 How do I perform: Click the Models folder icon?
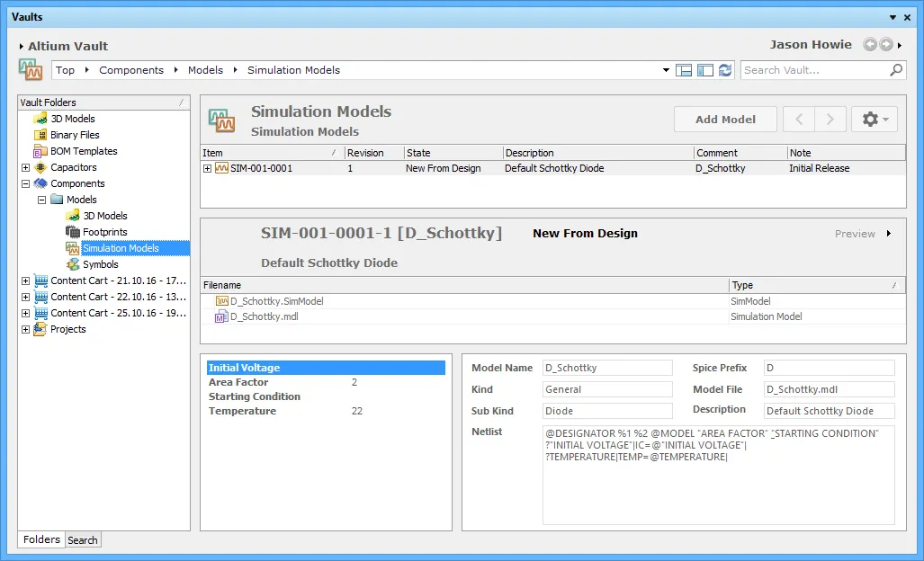[57, 200]
